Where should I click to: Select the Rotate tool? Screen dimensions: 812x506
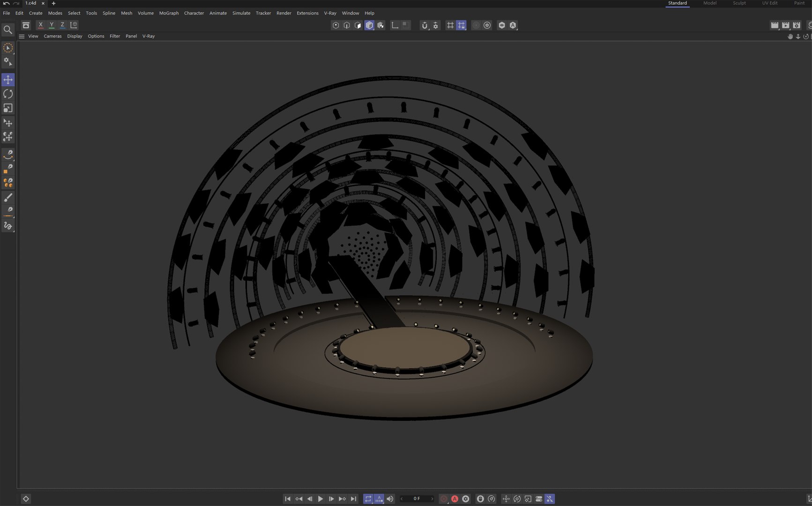(x=8, y=94)
